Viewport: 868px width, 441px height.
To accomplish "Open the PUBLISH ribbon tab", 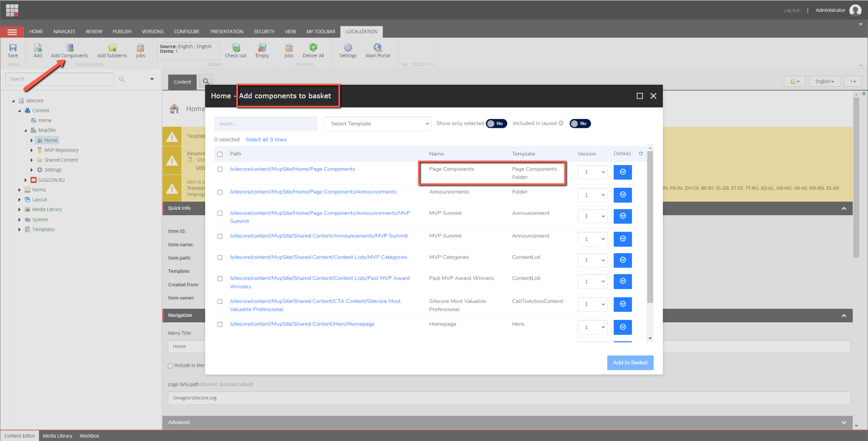I will (122, 32).
